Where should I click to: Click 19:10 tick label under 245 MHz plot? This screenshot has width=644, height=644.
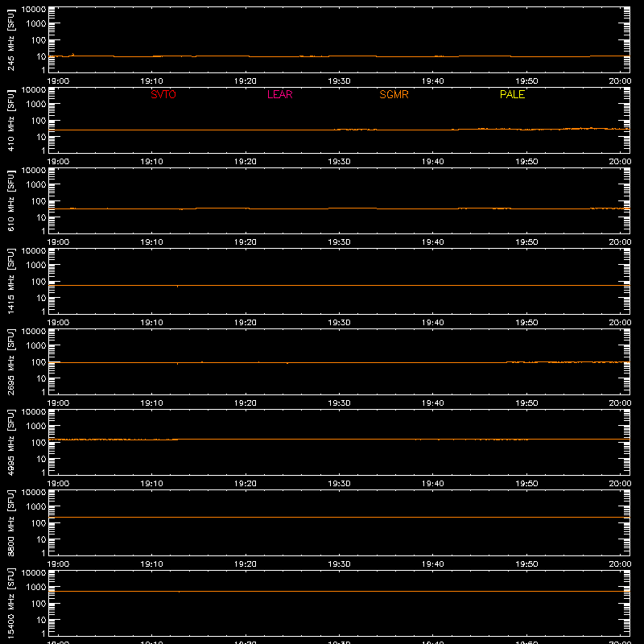tap(151, 81)
